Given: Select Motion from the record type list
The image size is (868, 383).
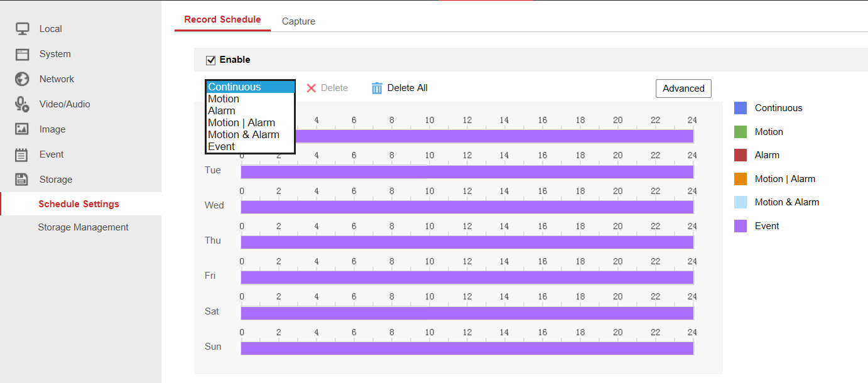Looking at the screenshot, I should click(224, 99).
